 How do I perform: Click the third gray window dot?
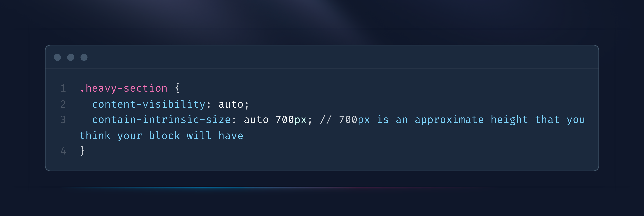tap(84, 57)
